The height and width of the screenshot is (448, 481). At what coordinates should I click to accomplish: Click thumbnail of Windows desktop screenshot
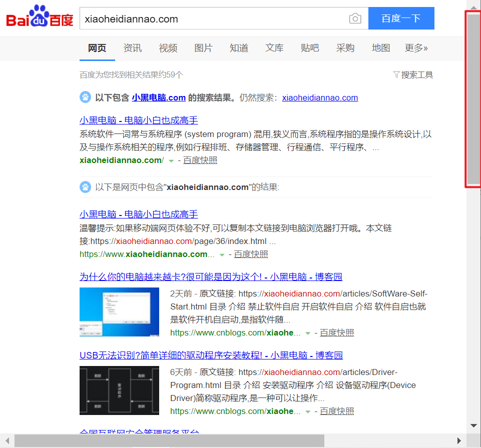(119, 312)
